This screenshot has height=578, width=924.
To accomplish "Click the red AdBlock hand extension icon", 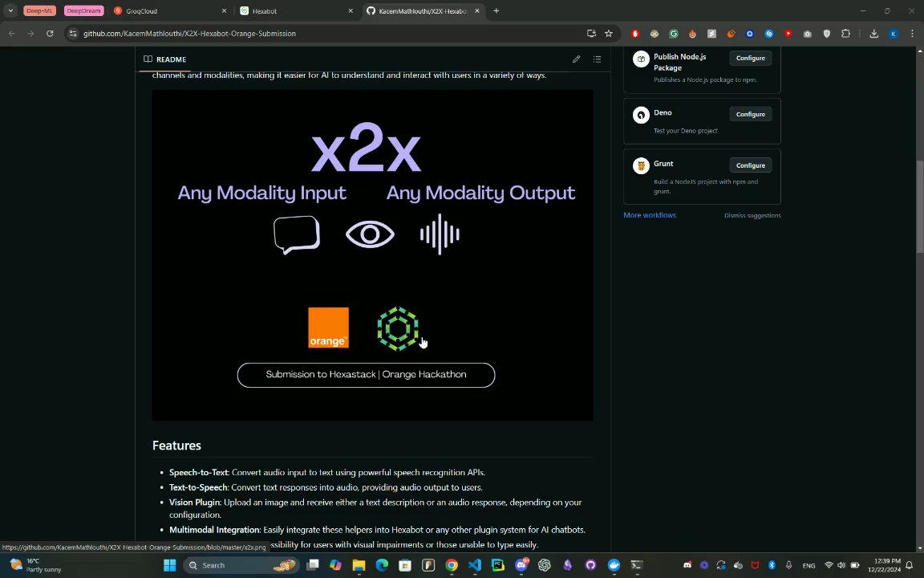I will click(x=635, y=34).
